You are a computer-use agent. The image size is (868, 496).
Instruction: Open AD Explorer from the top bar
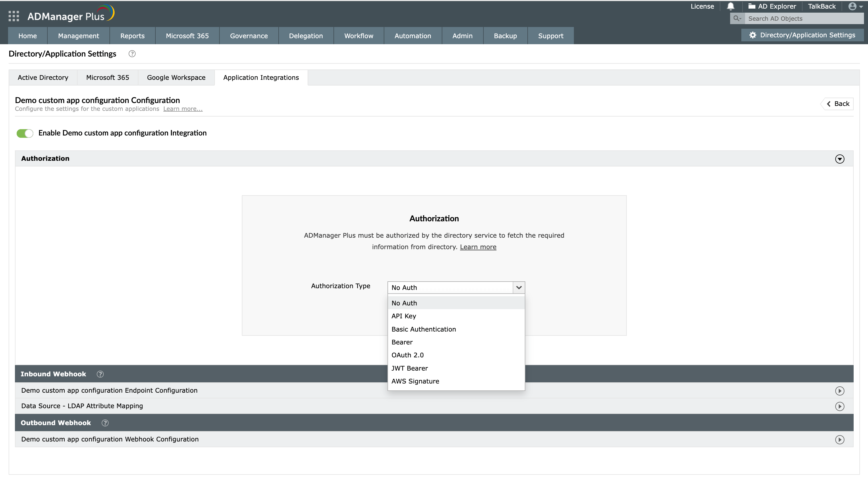772,6
